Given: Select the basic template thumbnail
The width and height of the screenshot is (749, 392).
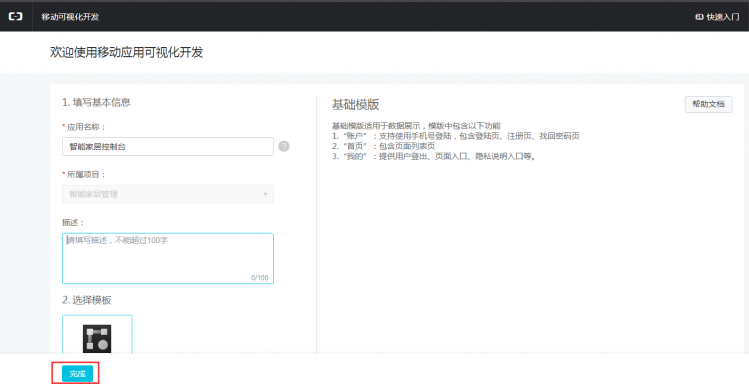Looking at the screenshot, I should [97, 335].
